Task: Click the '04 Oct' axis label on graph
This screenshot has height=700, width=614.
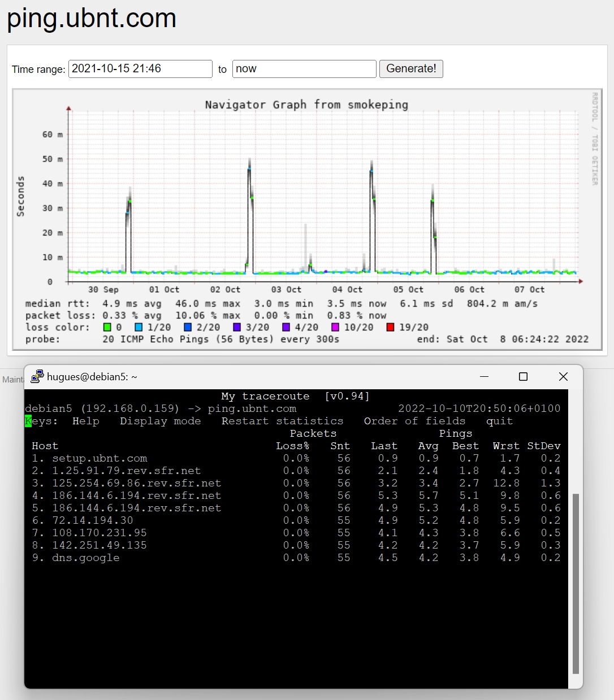Action: click(347, 289)
